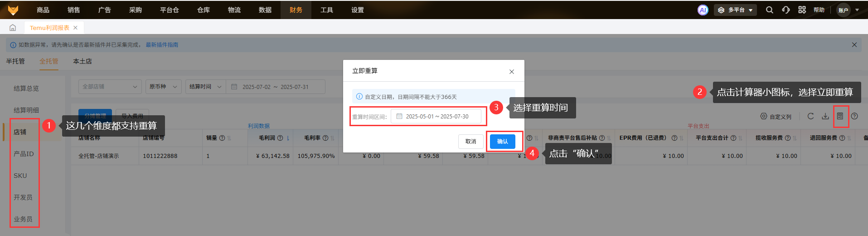Click help icon next to 平台支出合计
868x236 pixels.
point(733,138)
